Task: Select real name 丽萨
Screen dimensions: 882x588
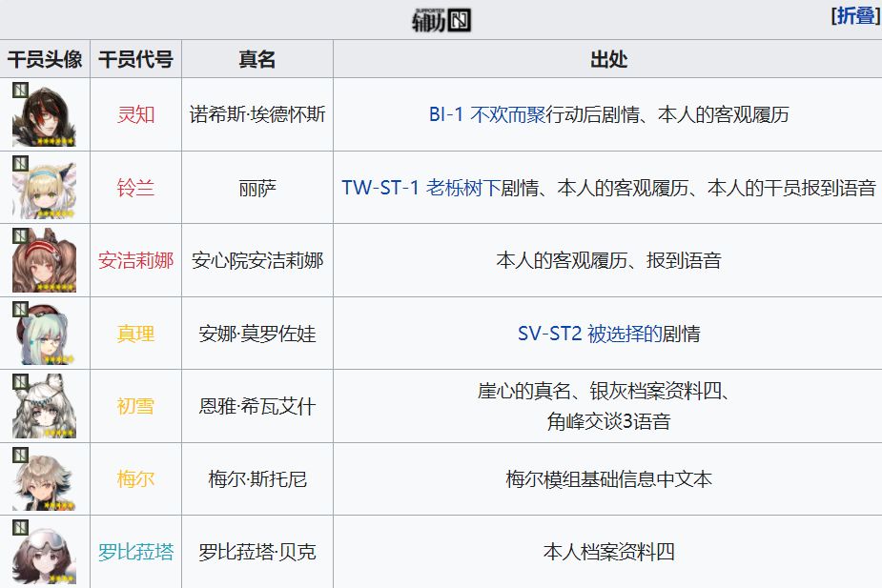Action: point(257,188)
